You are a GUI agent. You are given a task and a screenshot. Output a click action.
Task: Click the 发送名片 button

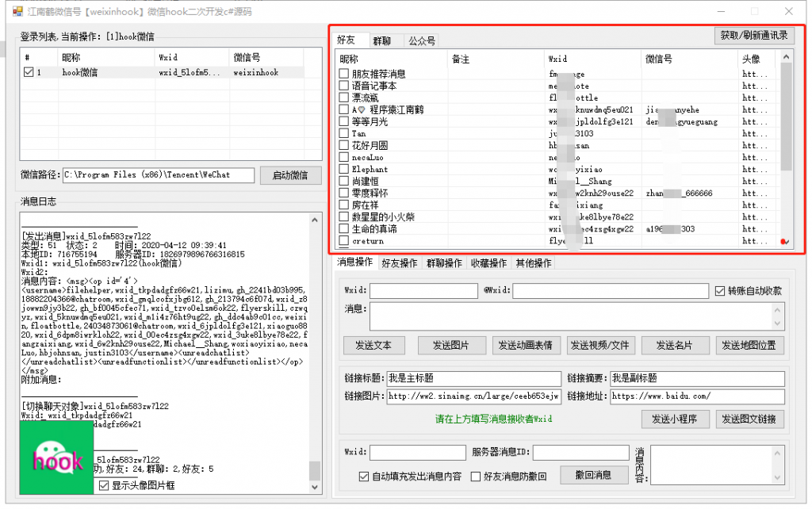[675, 346]
